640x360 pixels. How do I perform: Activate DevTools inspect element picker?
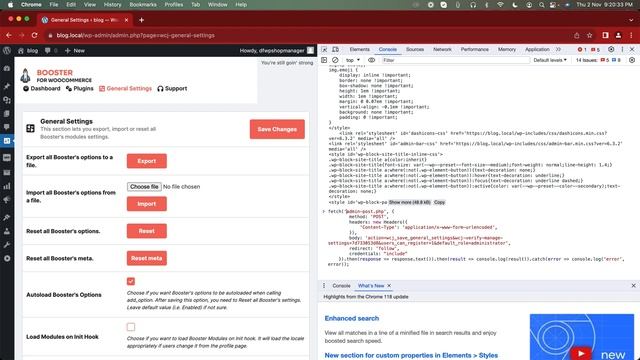324,49
